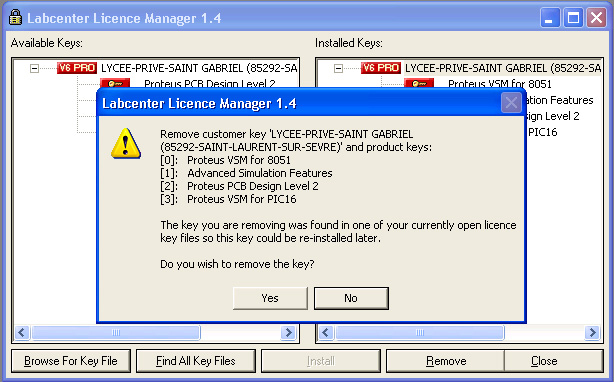Click padlock icon in main title bar
The height and width of the screenshot is (382, 614).
tap(15, 17)
